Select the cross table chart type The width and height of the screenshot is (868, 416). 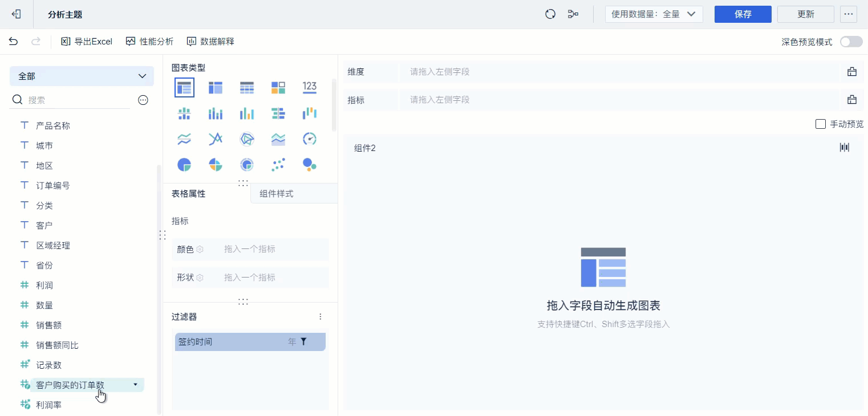click(216, 87)
